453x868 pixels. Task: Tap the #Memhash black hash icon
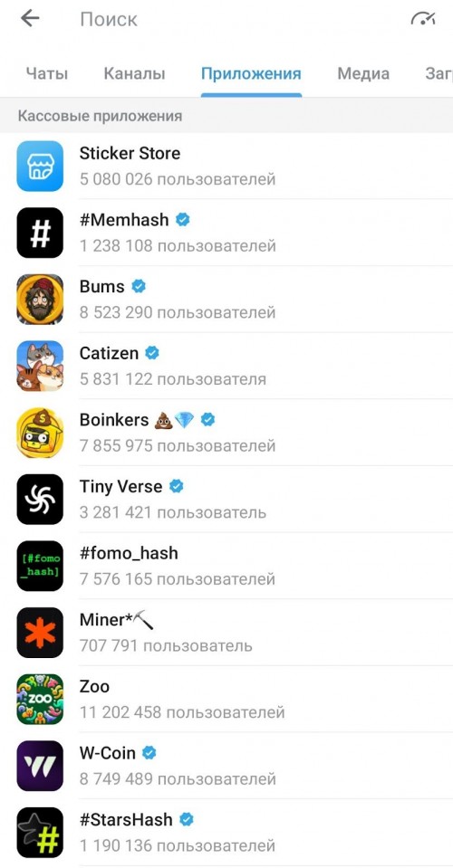(40, 233)
